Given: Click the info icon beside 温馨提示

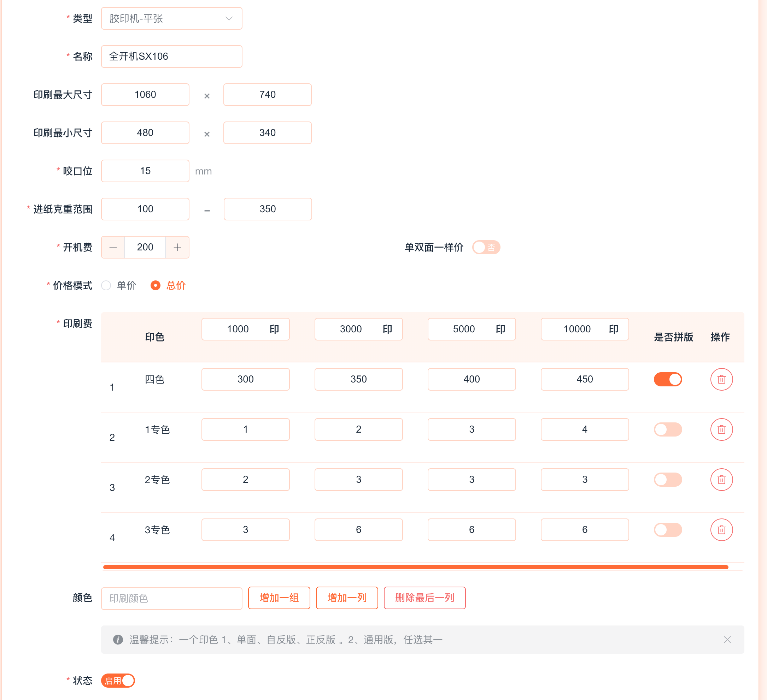Looking at the screenshot, I should point(118,640).
